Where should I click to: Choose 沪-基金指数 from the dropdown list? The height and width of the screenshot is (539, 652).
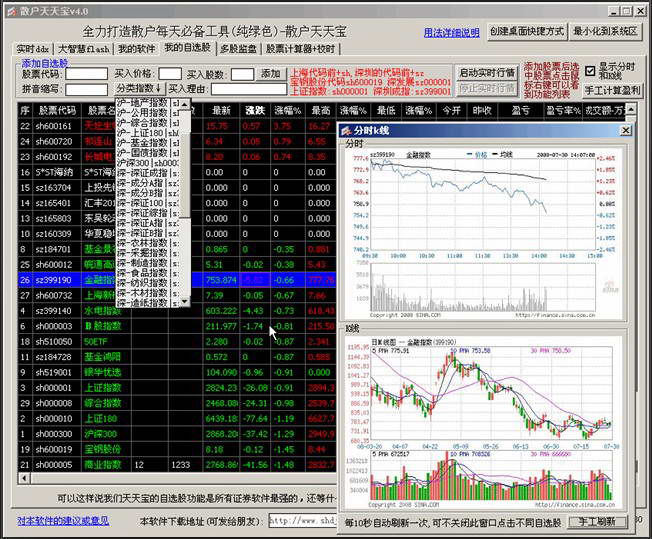(x=148, y=143)
